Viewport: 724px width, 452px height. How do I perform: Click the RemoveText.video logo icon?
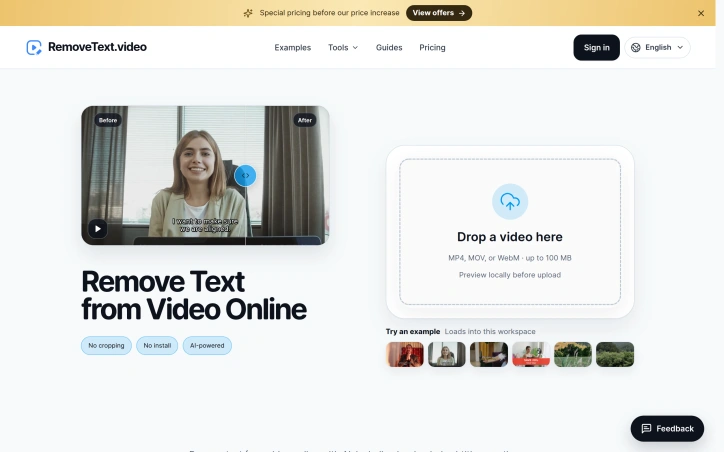point(34,47)
